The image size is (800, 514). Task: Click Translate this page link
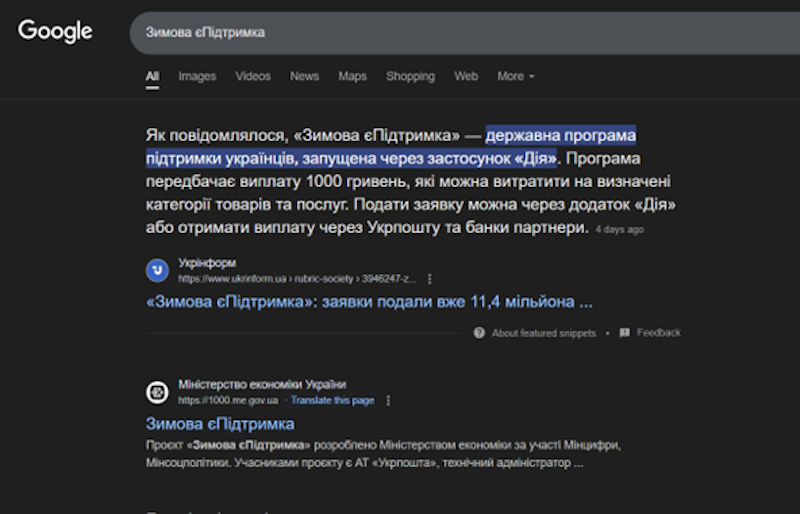pos(333,400)
